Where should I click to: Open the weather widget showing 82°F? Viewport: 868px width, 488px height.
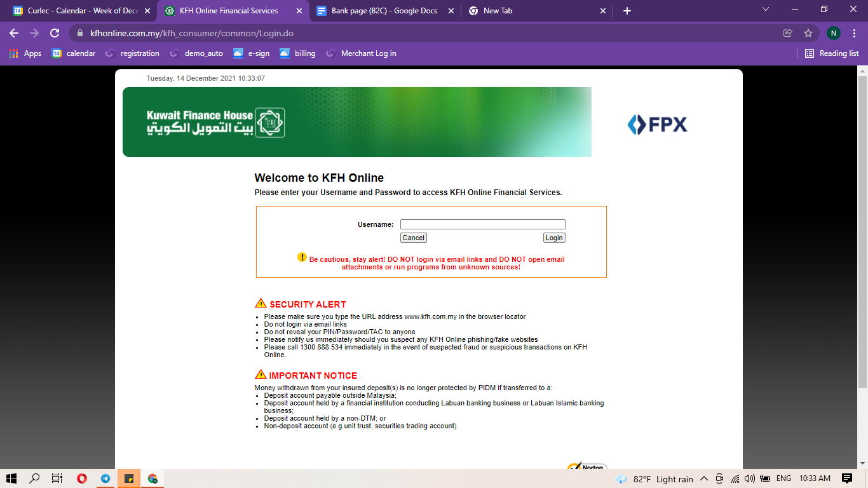click(654, 479)
